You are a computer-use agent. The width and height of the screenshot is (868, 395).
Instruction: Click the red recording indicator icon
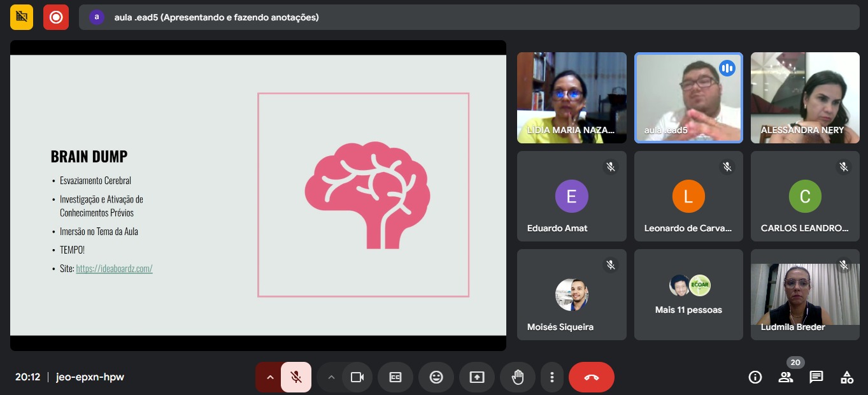point(56,17)
